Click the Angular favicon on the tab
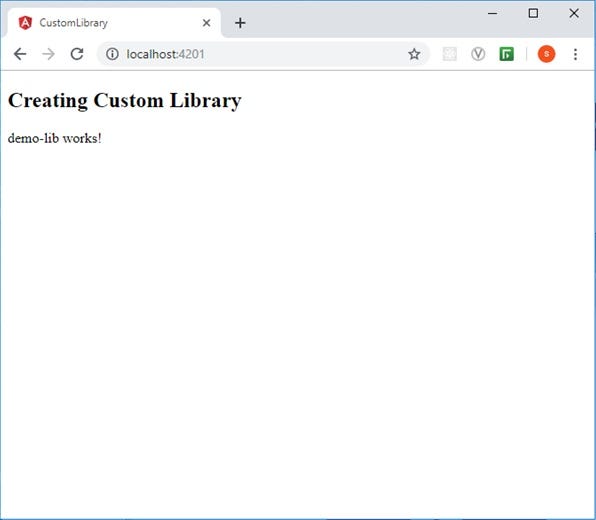 25,23
